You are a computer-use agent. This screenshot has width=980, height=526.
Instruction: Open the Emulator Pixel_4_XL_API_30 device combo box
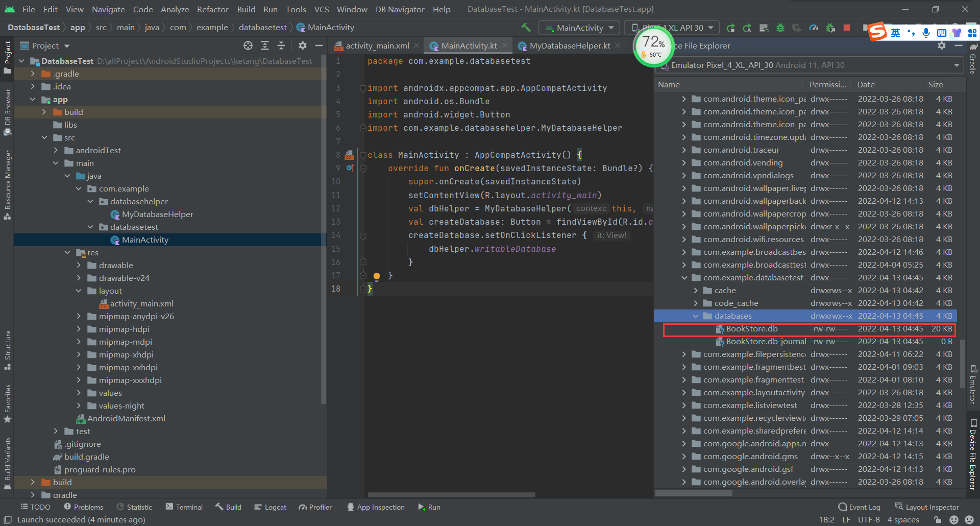point(810,65)
